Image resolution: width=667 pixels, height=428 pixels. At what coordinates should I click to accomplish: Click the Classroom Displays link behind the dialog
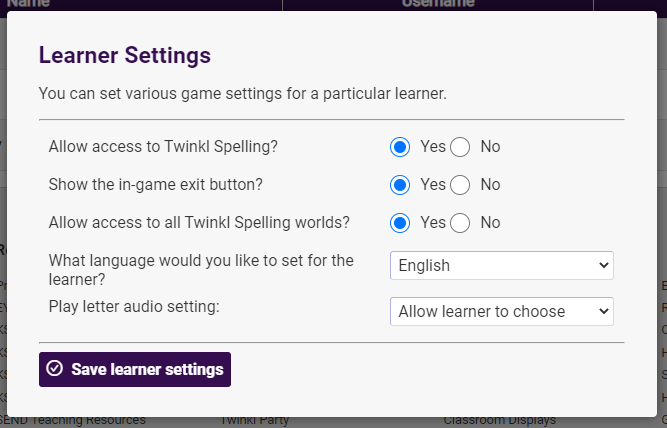[x=500, y=421]
